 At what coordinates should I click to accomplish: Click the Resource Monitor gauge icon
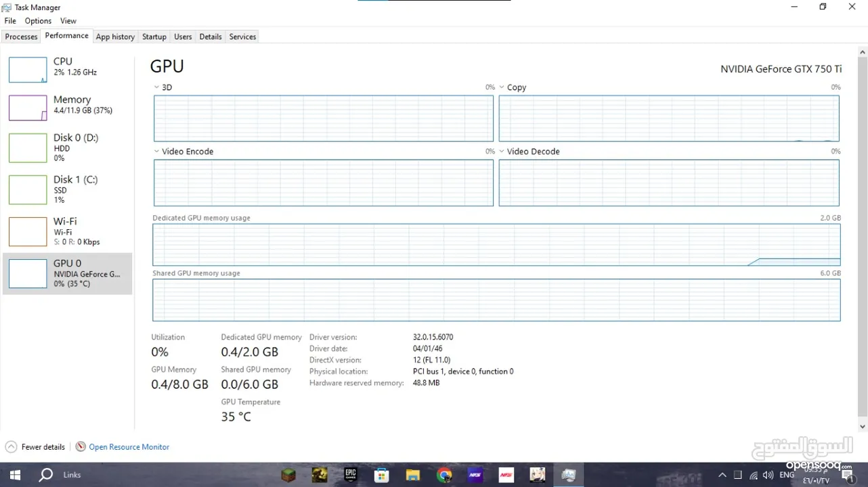point(81,447)
